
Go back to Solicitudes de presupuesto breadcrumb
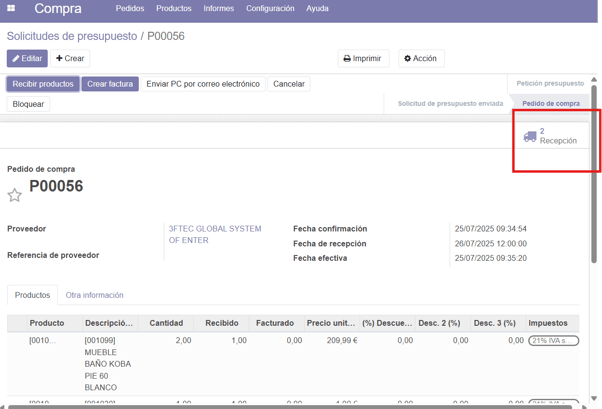71,36
